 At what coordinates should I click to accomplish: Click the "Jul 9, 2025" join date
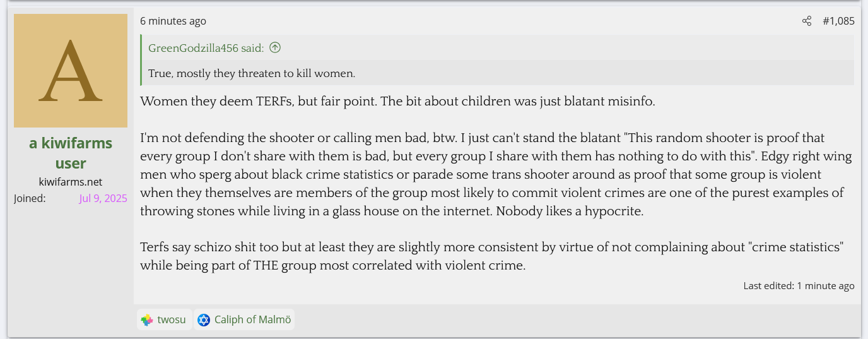click(x=103, y=198)
